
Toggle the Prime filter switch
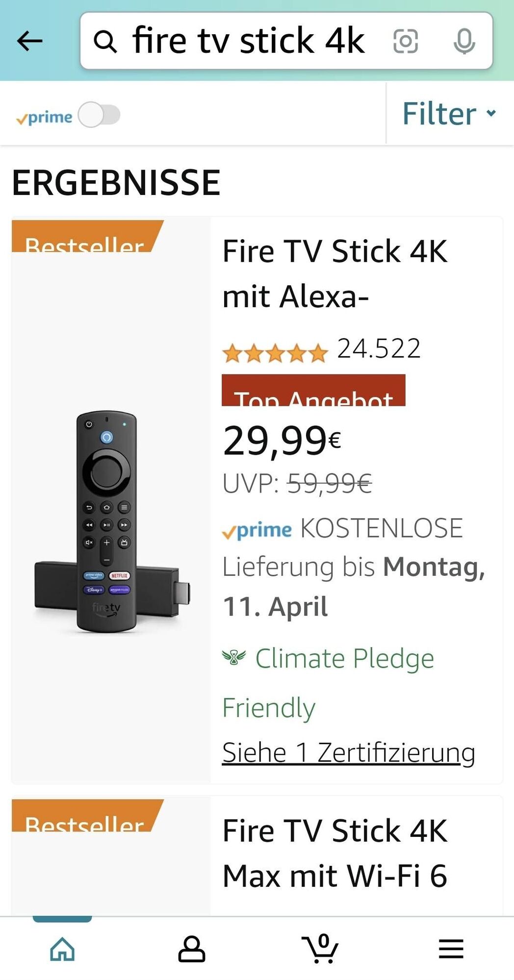99,115
